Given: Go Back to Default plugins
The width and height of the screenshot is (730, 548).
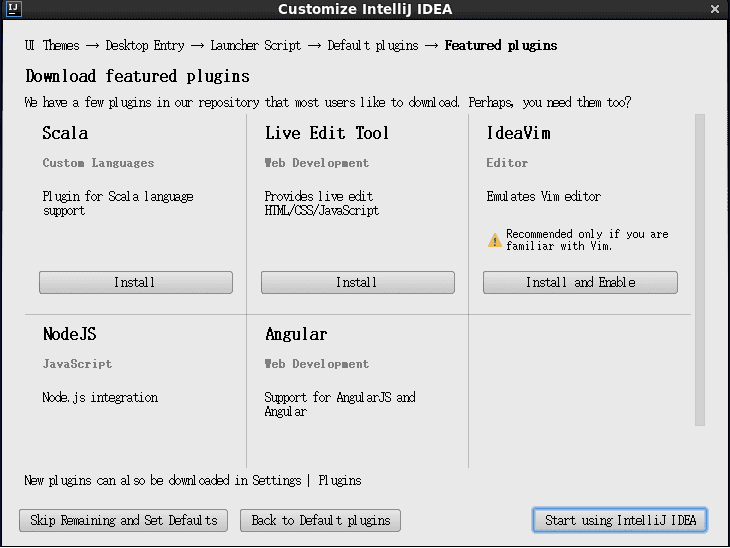Looking at the screenshot, I should click(x=320, y=520).
